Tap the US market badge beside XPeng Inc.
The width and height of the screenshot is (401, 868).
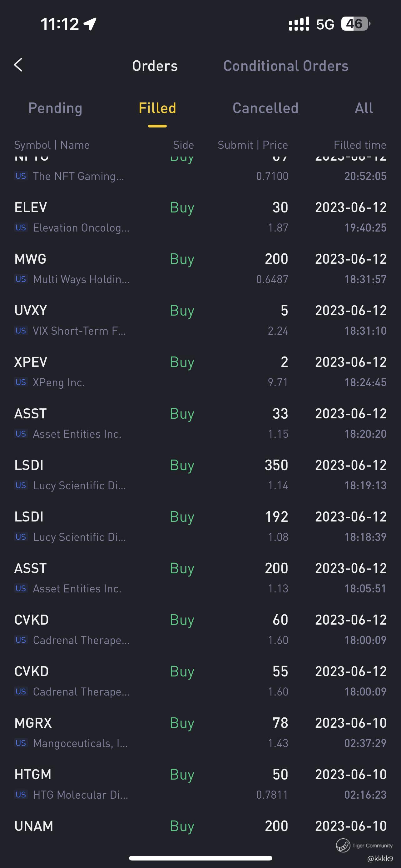21,382
